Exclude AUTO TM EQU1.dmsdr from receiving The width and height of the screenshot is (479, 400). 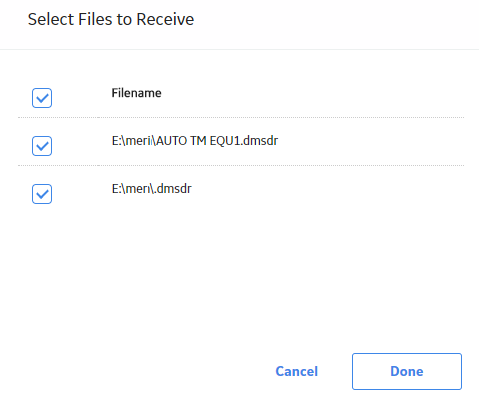pos(42,146)
